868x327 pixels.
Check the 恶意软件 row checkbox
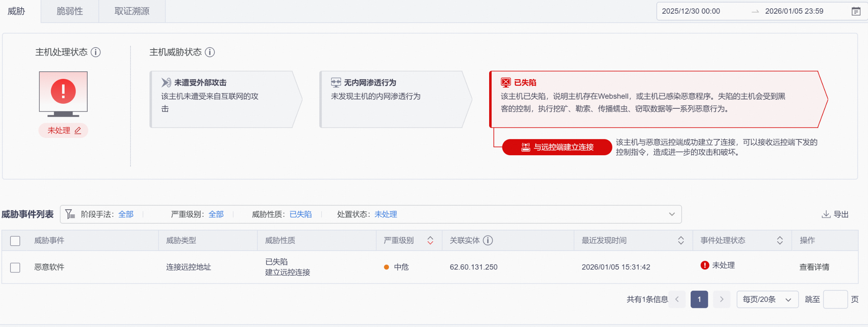point(15,268)
